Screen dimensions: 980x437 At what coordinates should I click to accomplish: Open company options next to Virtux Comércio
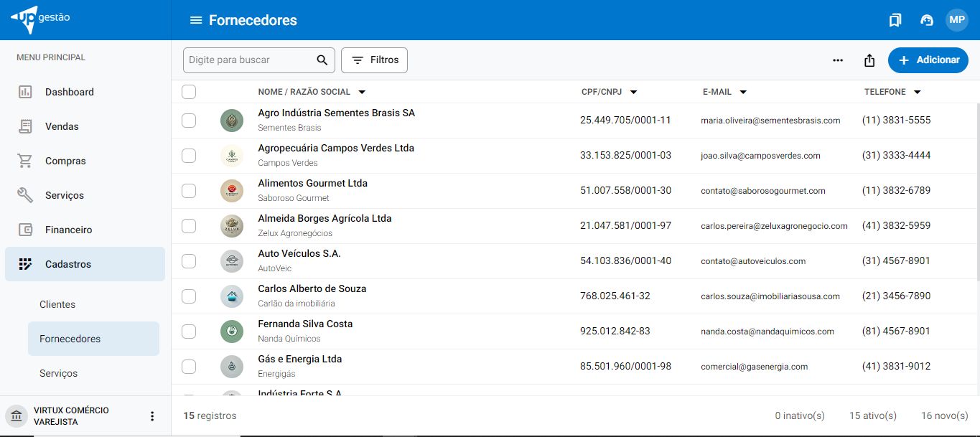151,416
